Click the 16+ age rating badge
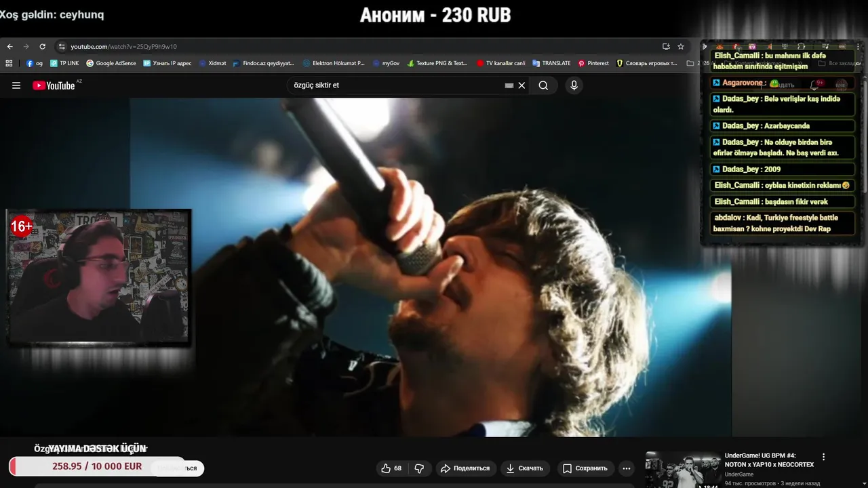Image resolution: width=868 pixels, height=488 pixels. click(22, 226)
